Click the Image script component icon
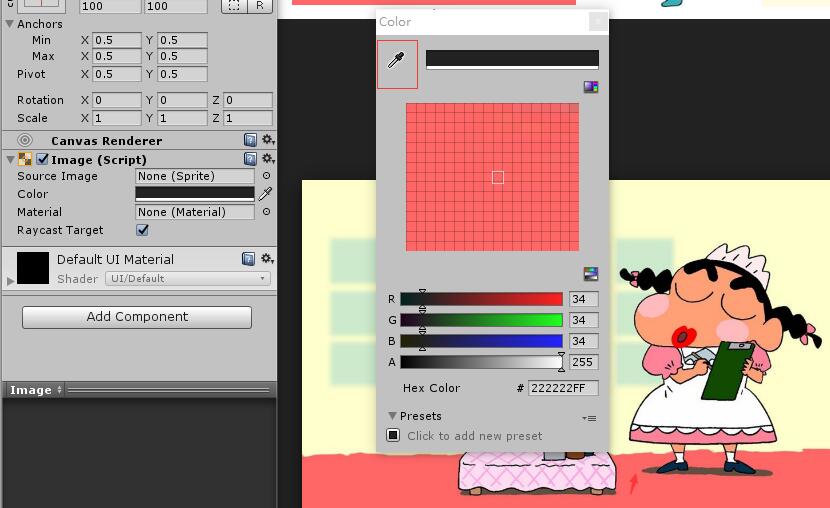 pos(25,159)
